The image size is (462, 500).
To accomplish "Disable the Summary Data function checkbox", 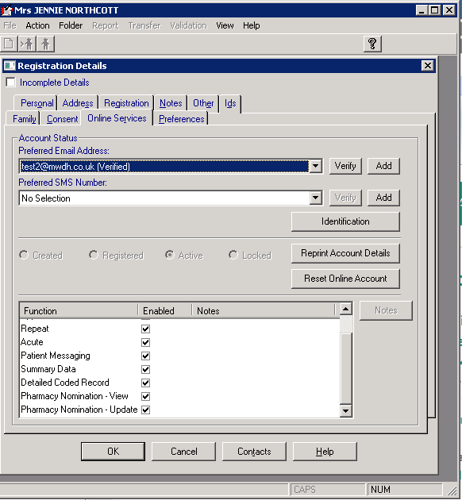I will [145, 369].
